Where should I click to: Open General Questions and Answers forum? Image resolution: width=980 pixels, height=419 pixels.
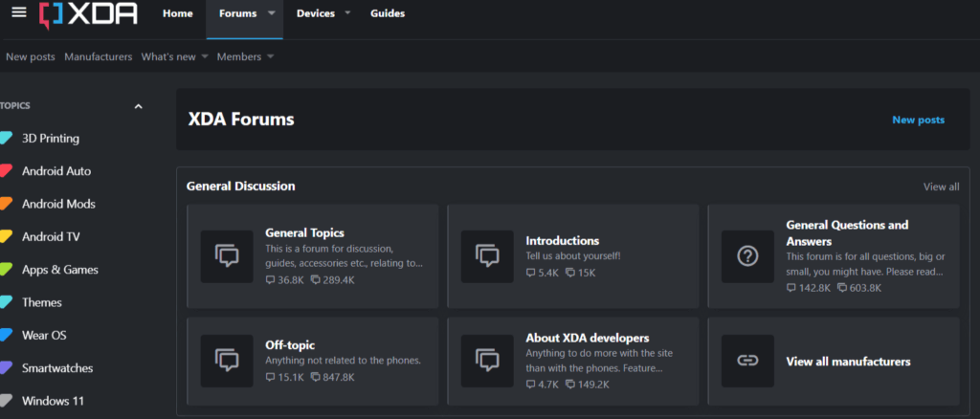[847, 232]
